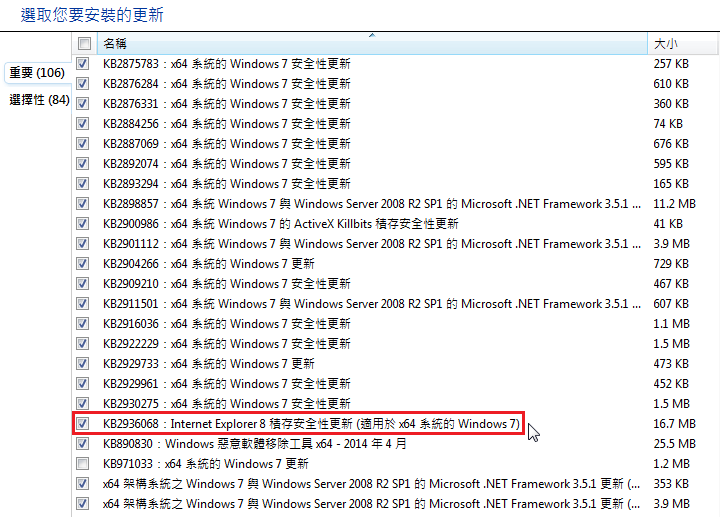Uncheck the KB2876284 update checkbox

click(83, 84)
